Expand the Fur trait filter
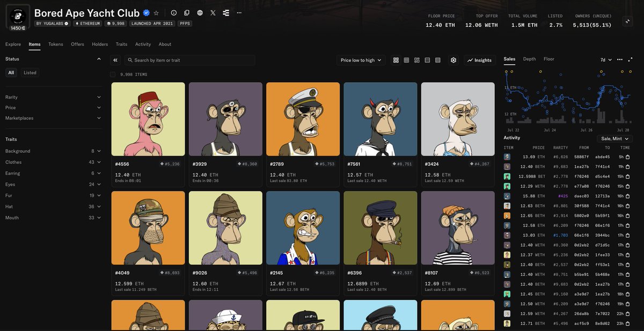The width and height of the screenshot is (644, 331). 53,195
